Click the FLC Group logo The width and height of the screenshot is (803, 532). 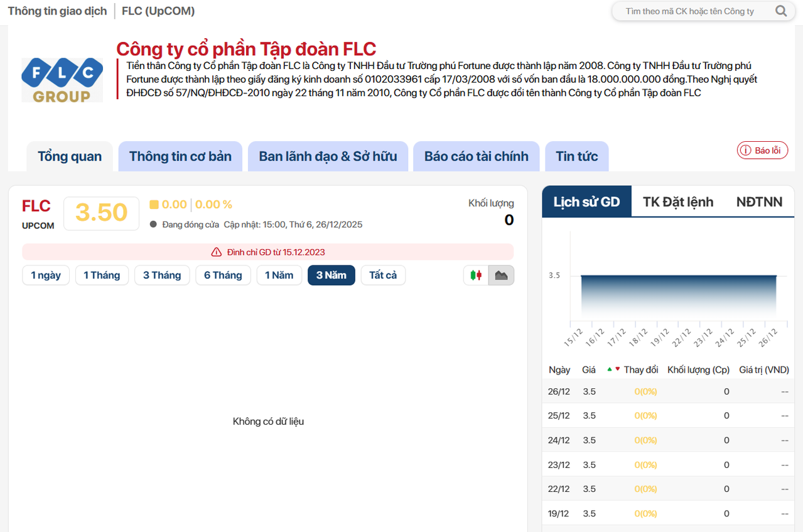click(x=62, y=80)
